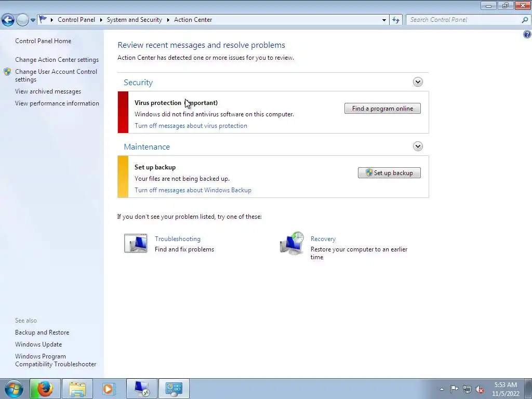This screenshot has height=399, width=532.
Task: Click the Security section heading
Action: point(138,83)
